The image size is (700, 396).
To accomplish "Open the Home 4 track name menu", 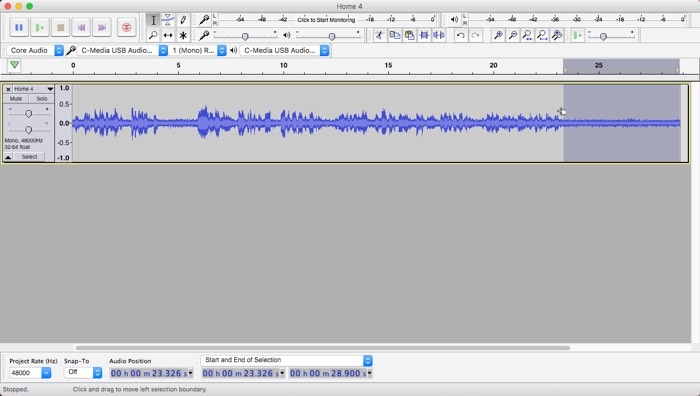I will pyautogui.click(x=33, y=89).
